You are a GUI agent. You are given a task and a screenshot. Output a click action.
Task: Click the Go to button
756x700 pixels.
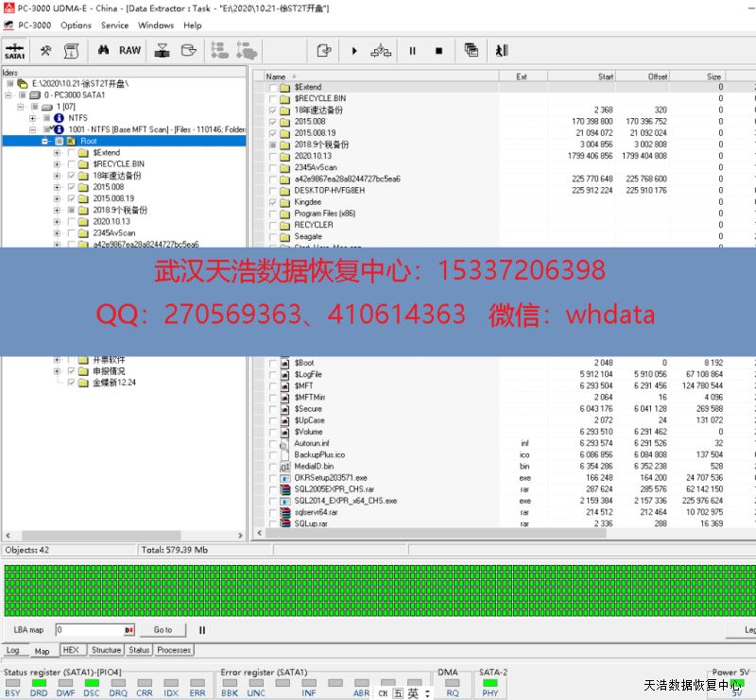(x=163, y=629)
